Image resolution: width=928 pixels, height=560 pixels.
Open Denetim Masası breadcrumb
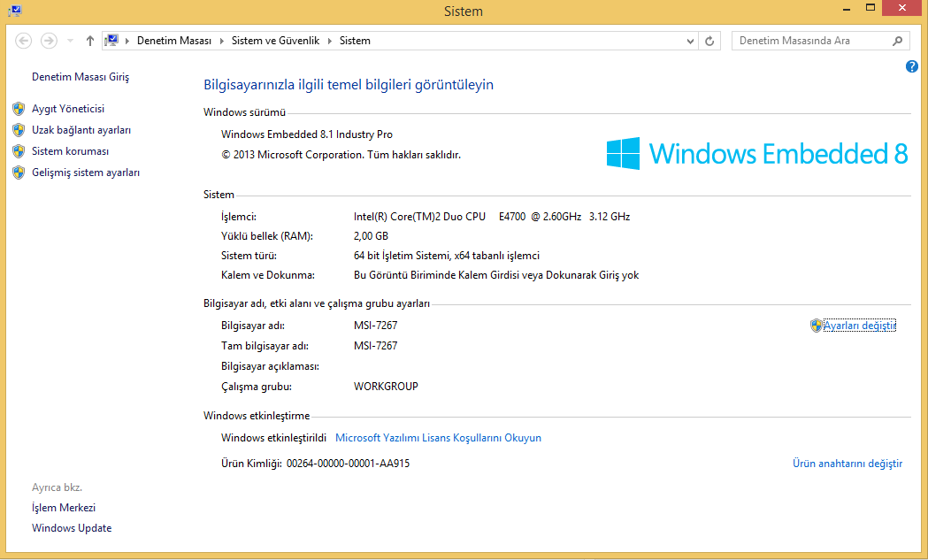(x=174, y=41)
